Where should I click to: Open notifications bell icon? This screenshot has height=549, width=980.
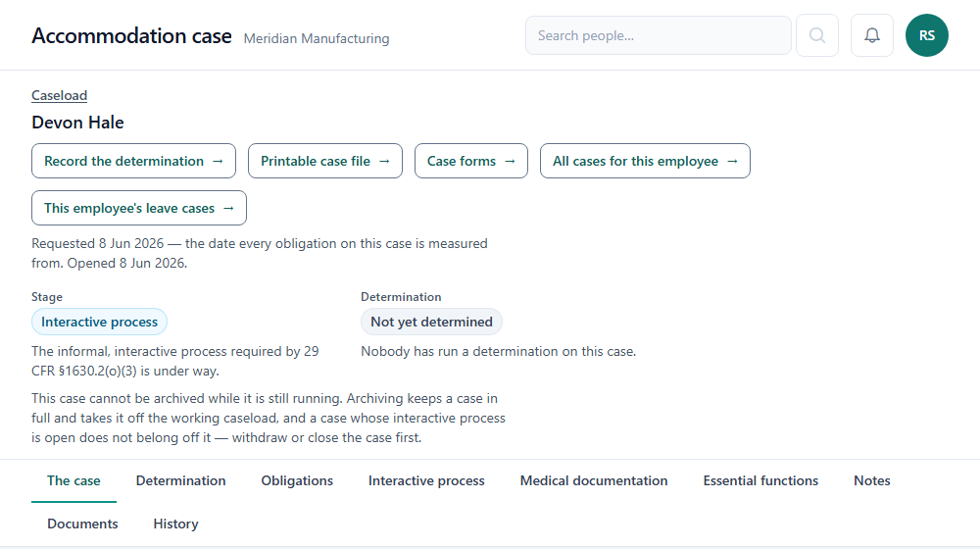872,35
